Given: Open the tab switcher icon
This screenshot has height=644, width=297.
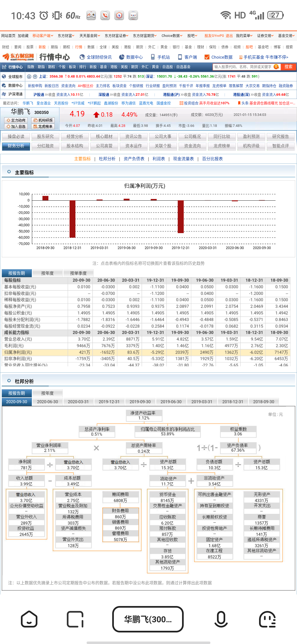Looking at the screenshot, I should [75, 620].
